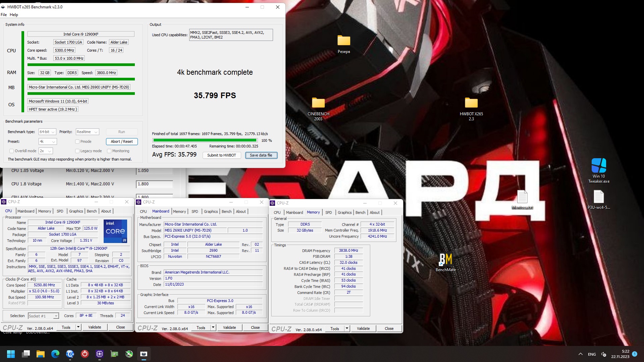Click Tools button in Memory CPU-Z window
Image resolution: width=644 pixels, height=362 pixels.
pos(334,329)
